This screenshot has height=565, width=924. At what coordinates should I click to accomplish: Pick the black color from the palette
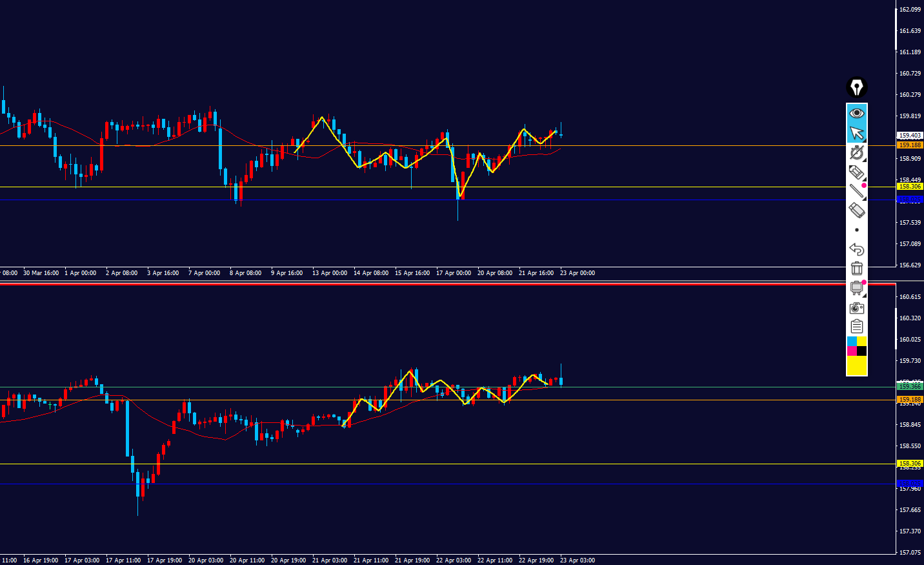point(861,351)
